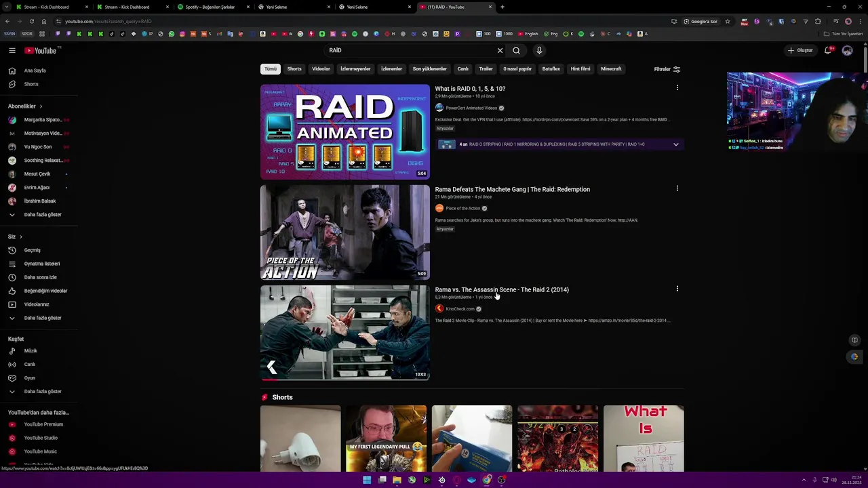868x488 pixels.
Task: Expand the Abonelikler section arrow
Action: (x=41, y=106)
